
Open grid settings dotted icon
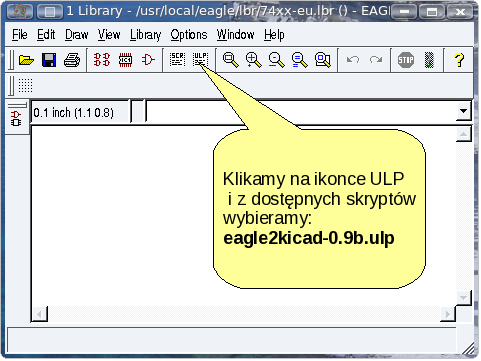[25, 85]
